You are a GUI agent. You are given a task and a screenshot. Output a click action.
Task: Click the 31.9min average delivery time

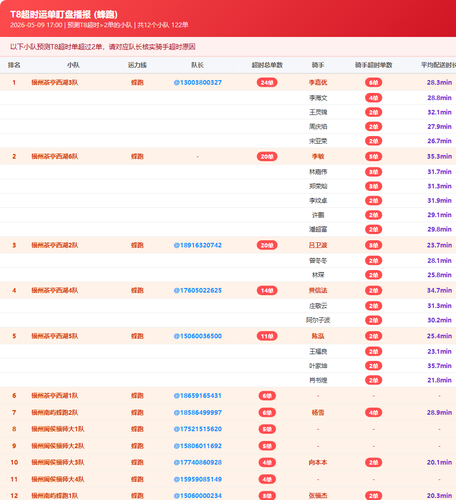(439, 200)
